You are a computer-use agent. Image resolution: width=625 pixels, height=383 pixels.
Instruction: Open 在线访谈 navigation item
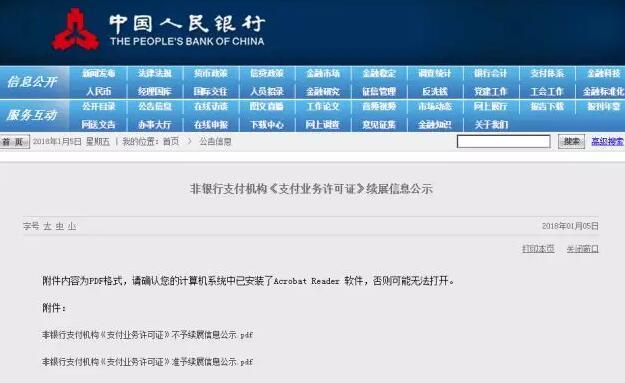click(x=211, y=106)
